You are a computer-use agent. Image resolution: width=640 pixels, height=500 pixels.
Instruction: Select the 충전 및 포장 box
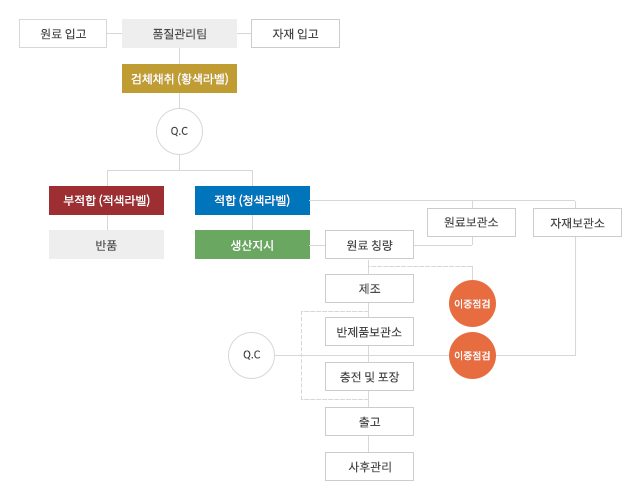point(369,377)
